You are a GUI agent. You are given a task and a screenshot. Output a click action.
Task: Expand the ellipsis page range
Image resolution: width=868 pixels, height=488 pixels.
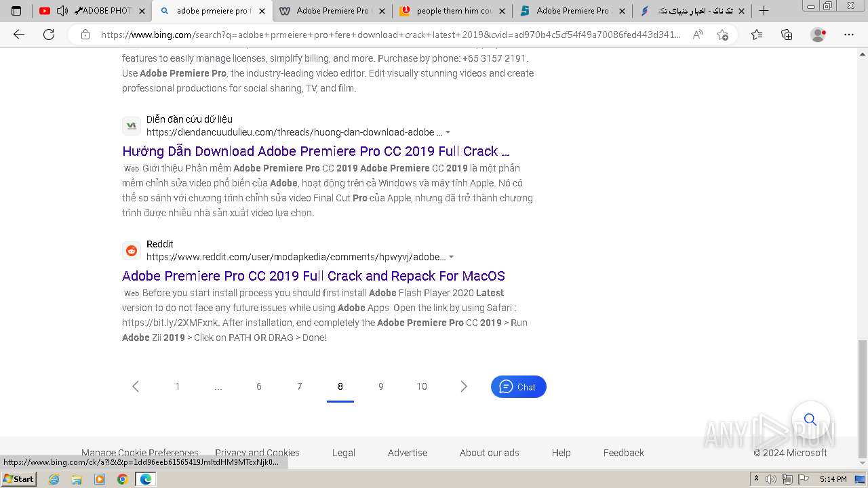(218, 386)
